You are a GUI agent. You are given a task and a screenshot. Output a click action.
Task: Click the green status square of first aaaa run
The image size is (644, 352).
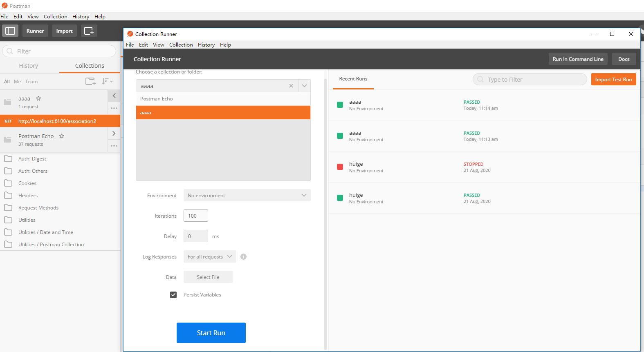click(340, 105)
